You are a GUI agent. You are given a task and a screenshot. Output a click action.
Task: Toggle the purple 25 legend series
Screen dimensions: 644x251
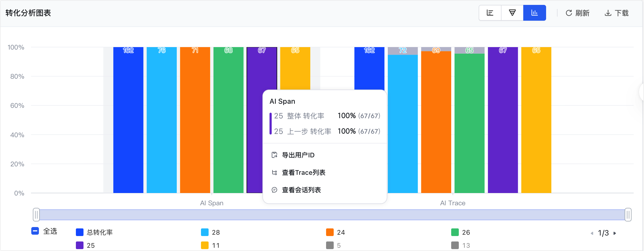coord(85,245)
